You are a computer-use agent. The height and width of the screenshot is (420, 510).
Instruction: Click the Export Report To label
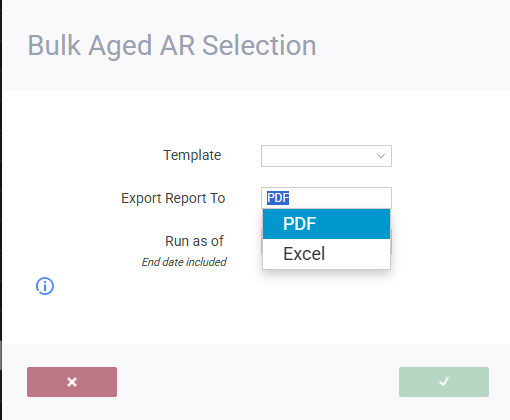[173, 198]
